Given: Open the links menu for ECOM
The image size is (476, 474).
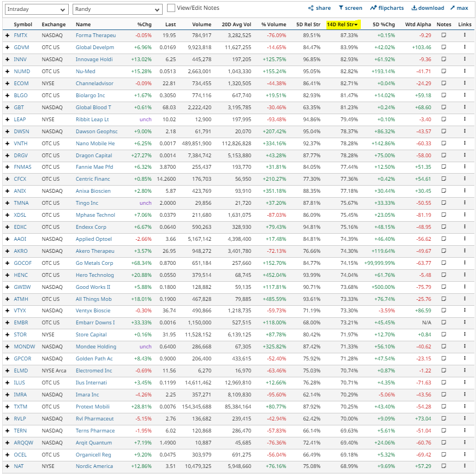Looking at the screenshot, I should click(465, 83).
